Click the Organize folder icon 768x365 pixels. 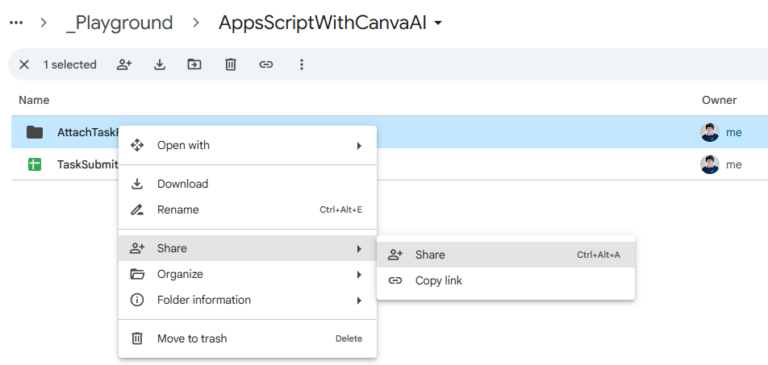(x=137, y=274)
